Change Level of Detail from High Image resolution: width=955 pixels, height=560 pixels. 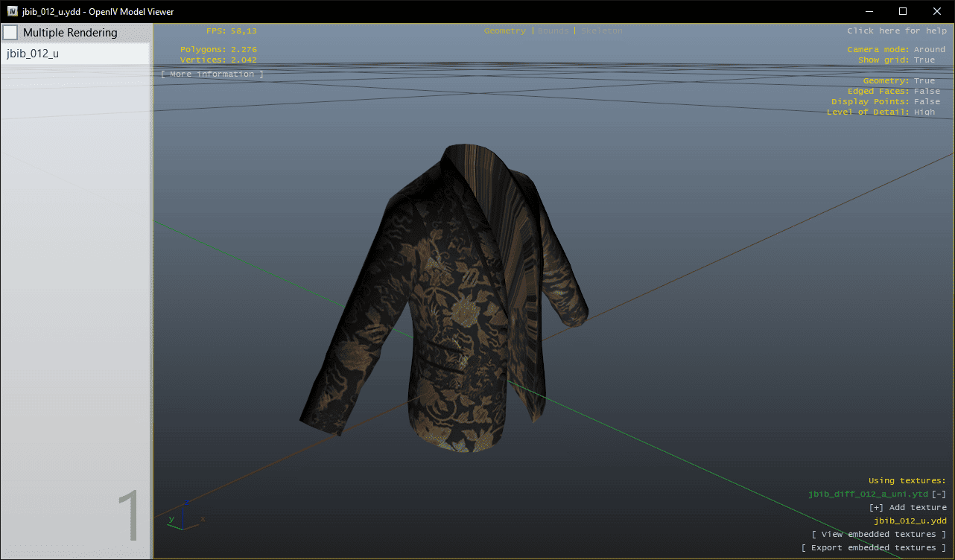924,112
